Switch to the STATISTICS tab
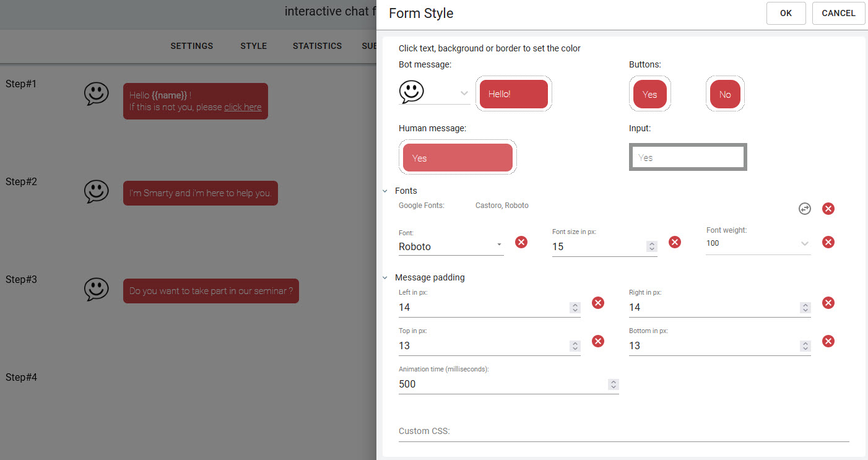The image size is (868, 460). (317, 46)
